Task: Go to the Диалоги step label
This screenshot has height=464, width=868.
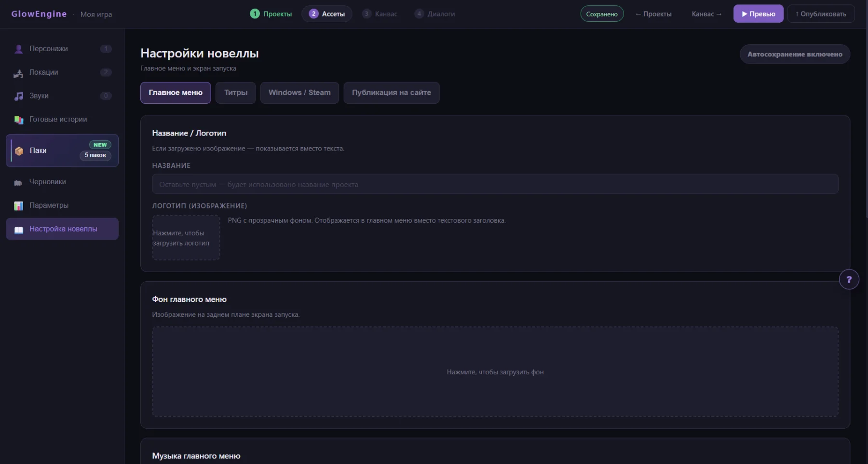Action: pos(441,14)
